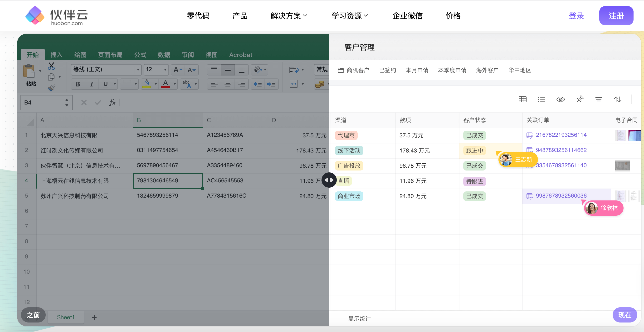Switch to the 数据 ribbon tab
This screenshot has width=644, height=332.
(164, 55)
